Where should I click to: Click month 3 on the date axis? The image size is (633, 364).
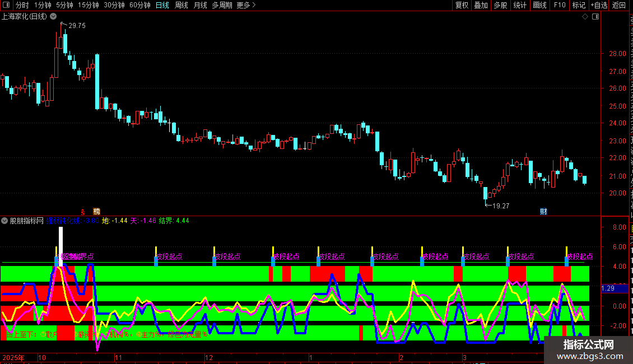[464, 357]
